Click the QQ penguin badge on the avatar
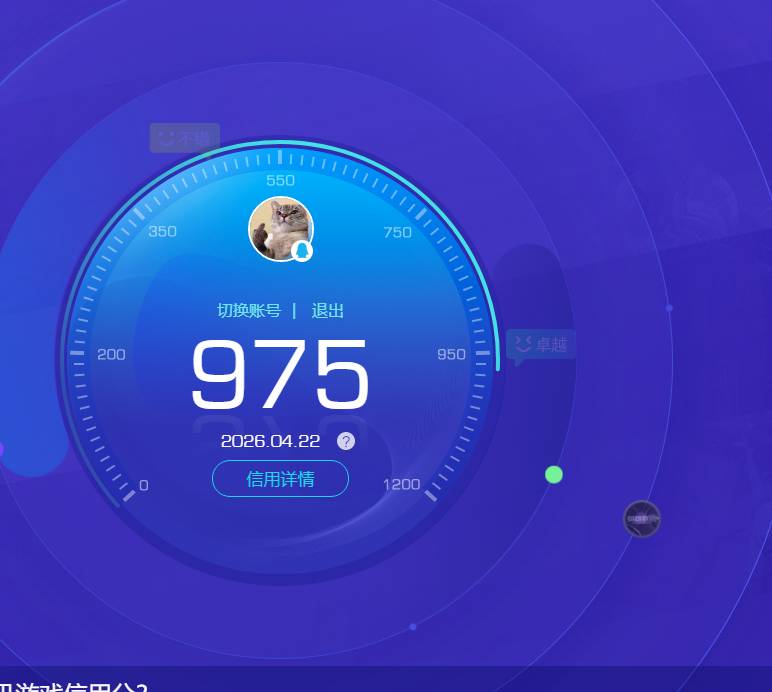 [302, 251]
